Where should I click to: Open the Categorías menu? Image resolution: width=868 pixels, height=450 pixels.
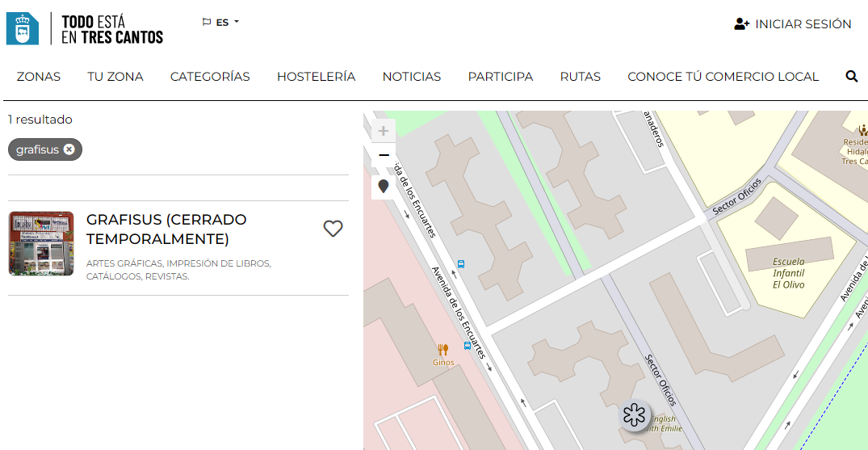click(x=210, y=77)
